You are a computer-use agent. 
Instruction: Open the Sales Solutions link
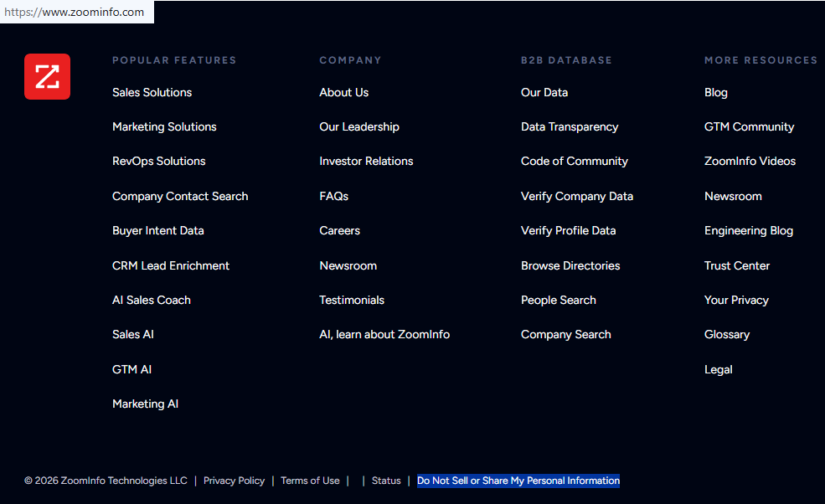point(152,92)
